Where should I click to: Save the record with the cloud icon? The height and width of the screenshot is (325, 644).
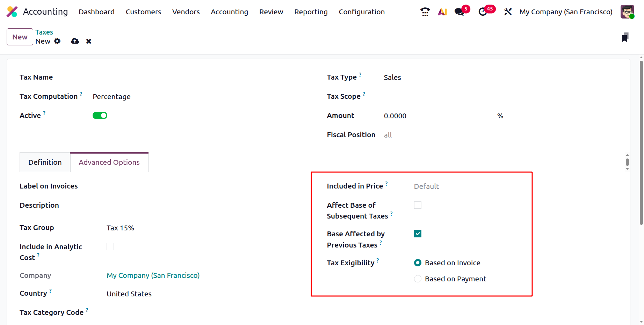[75, 41]
